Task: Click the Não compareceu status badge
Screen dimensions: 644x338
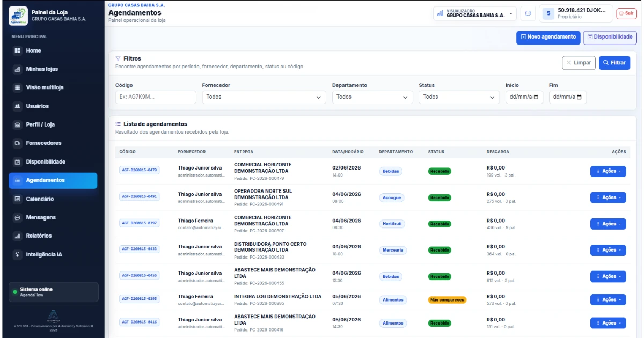Action: tap(447, 300)
